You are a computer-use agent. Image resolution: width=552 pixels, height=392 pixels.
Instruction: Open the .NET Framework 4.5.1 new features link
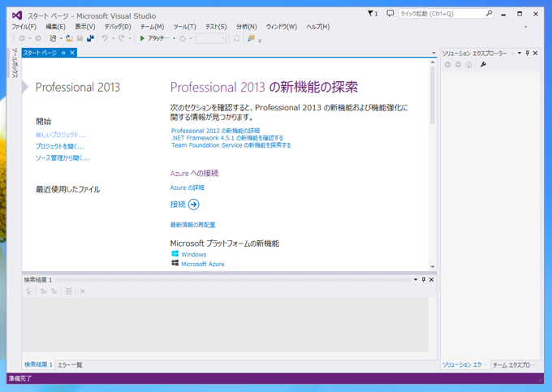(227, 138)
